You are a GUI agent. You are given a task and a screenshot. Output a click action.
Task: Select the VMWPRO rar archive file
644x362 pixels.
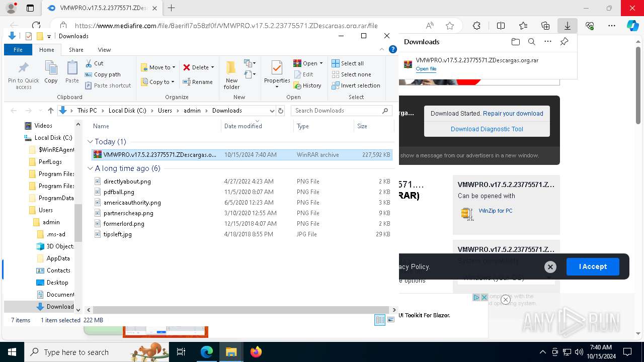[x=242, y=155]
